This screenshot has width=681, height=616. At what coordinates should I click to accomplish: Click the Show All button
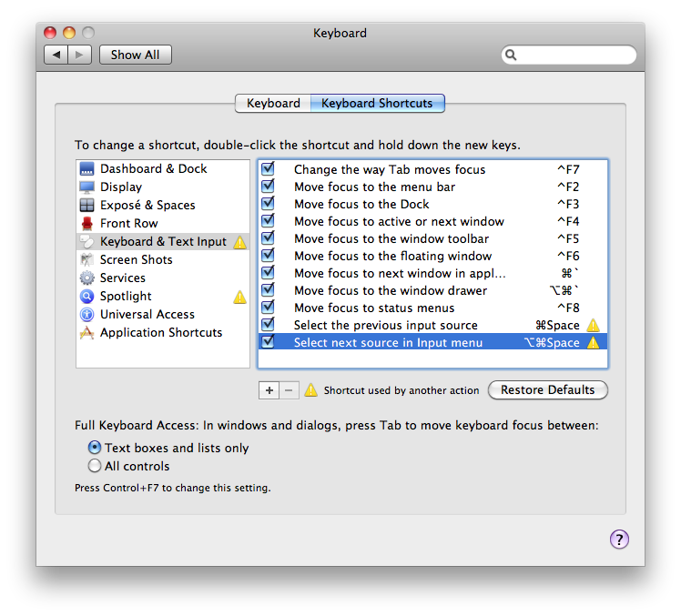pyautogui.click(x=135, y=55)
